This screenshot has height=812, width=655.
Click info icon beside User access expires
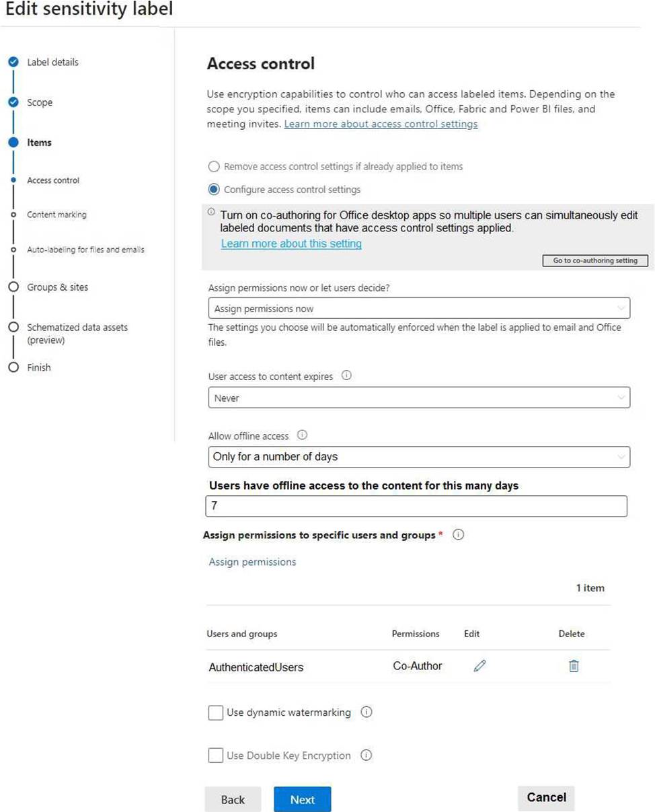click(x=346, y=376)
